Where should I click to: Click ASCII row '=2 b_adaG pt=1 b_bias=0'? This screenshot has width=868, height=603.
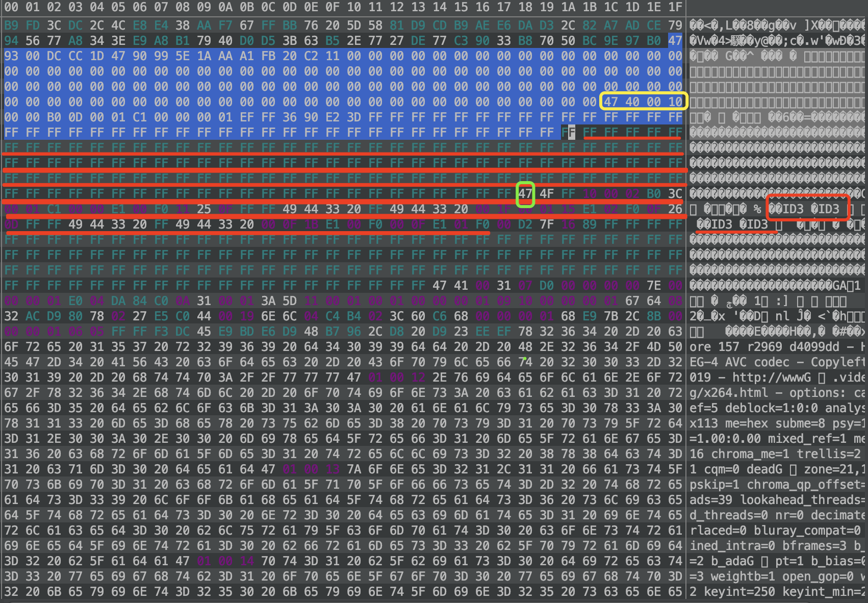[777, 561]
